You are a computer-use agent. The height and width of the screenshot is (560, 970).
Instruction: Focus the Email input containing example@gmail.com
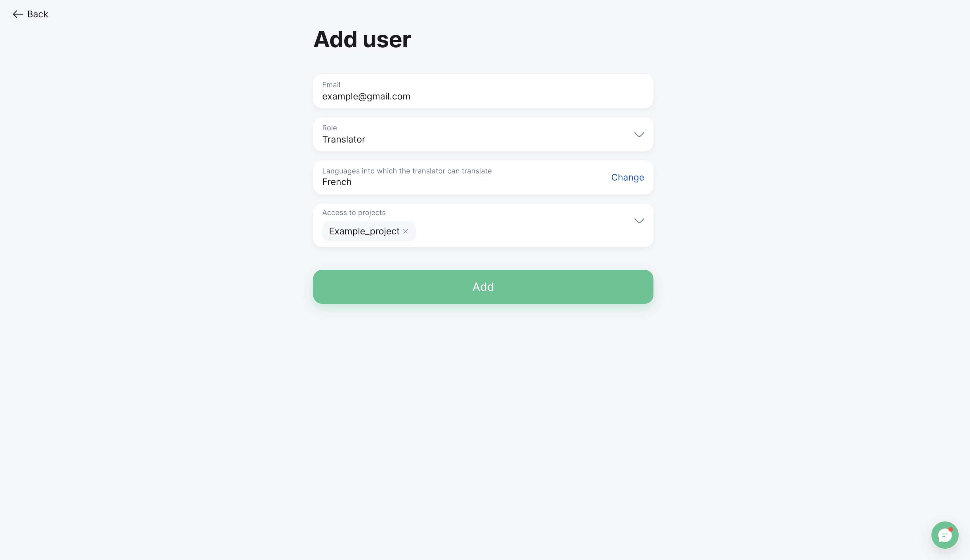click(x=483, y=91)
